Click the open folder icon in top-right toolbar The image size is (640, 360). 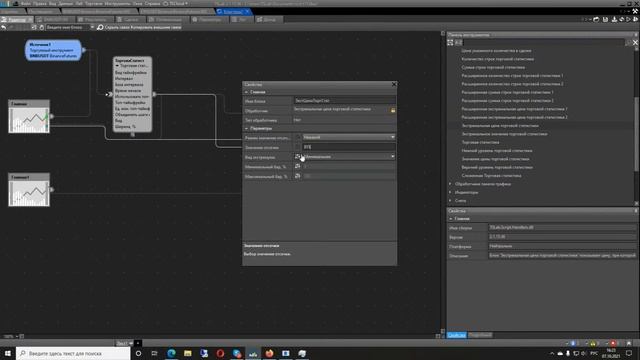pyautogui.click(x=596, y=19)
